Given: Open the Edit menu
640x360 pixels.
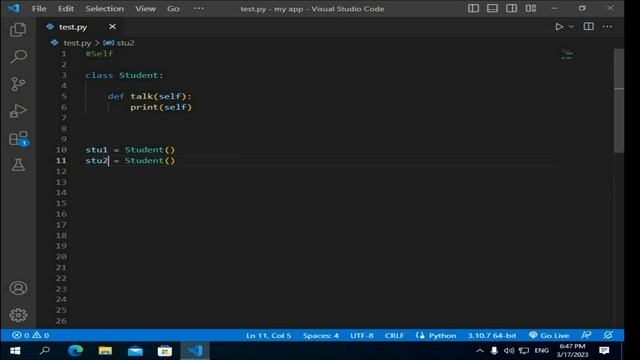Looking at the screenshot, I should click(x=66, y=9).
